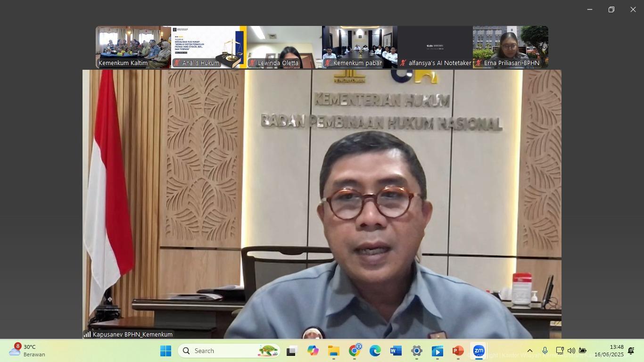Open Google Chrome in taskbar
The height and width of the screenshot is (362, 644).
355,351
